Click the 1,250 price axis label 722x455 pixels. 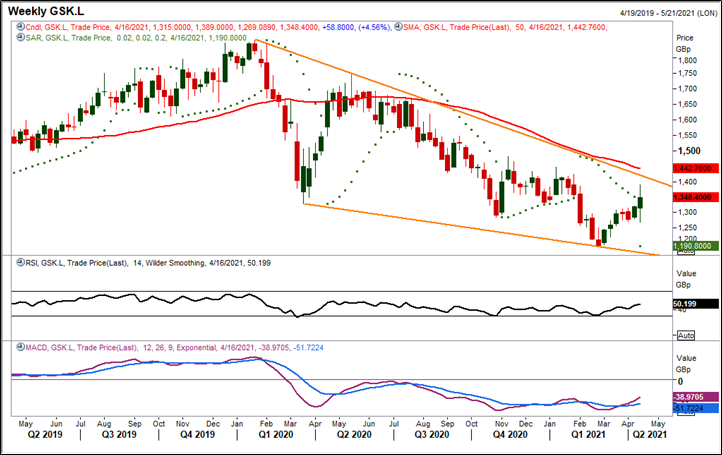[x=687, y=228]
